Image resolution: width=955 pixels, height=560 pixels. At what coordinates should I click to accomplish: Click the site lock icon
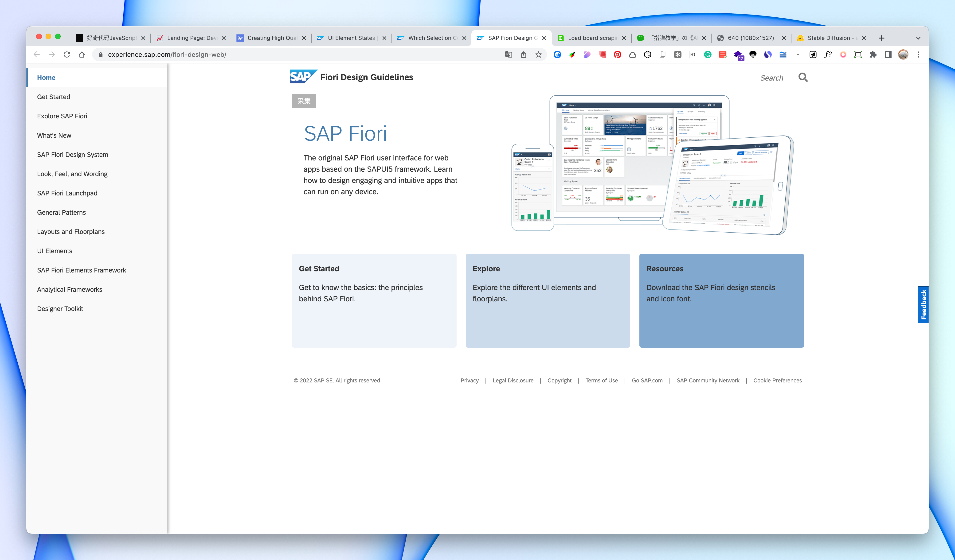(x=100, y=54)
